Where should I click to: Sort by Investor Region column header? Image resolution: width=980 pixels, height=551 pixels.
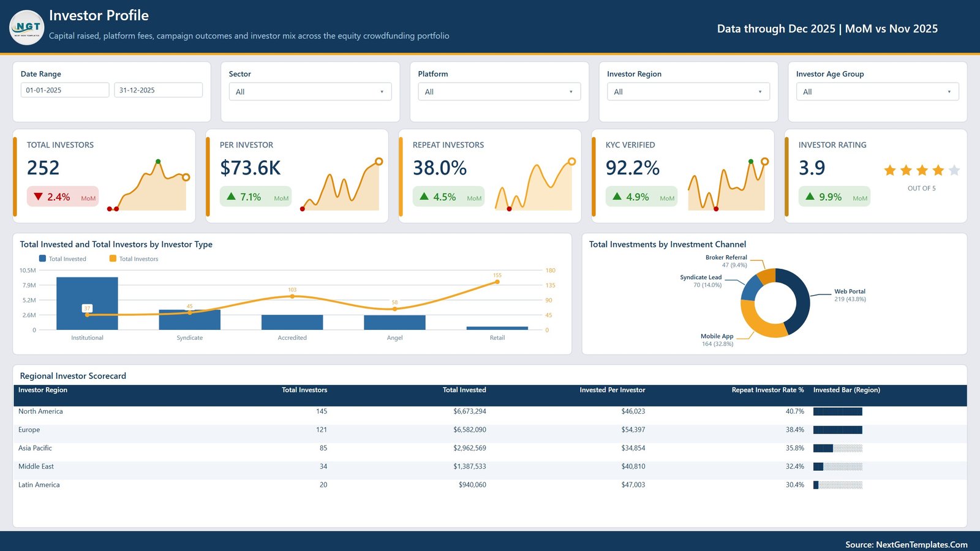[43, 390]
